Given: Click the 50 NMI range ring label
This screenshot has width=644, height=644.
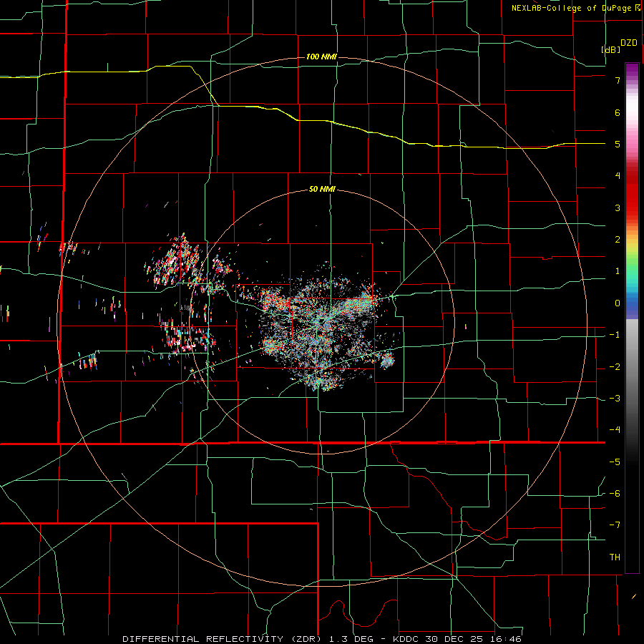Looking at the screenshot, I should click(322, 190).
